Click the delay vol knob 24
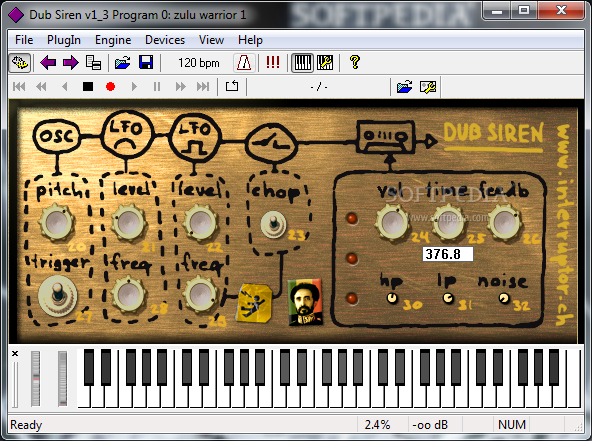Viewport: 592px width, 441px height. pyautogui.click(x=392, y=223)
